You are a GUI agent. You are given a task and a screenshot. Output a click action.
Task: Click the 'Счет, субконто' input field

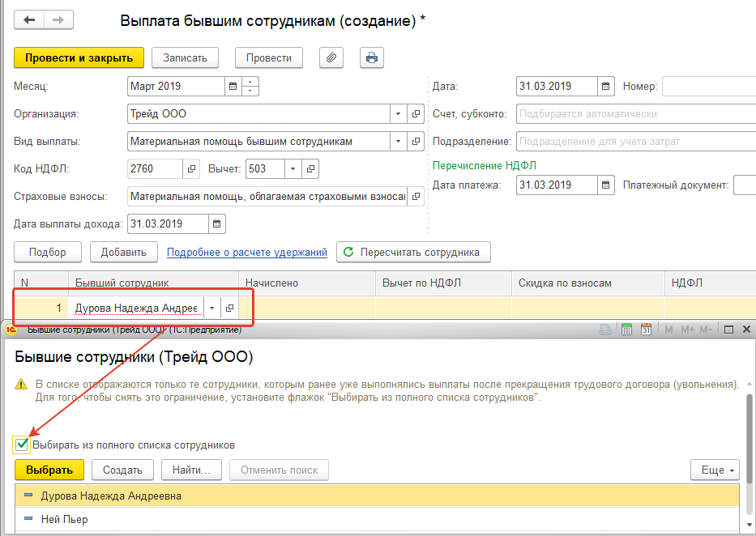pyautogui.click(x=636, y=113)
